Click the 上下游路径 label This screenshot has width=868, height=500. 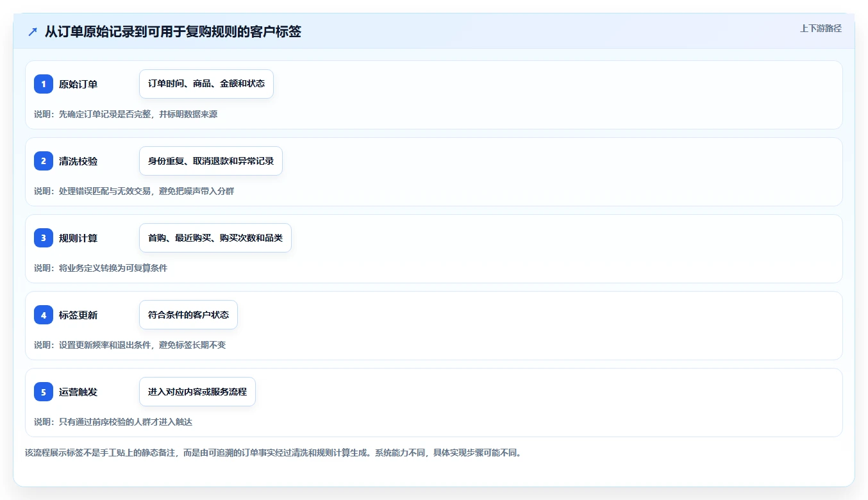pos(821,28)
